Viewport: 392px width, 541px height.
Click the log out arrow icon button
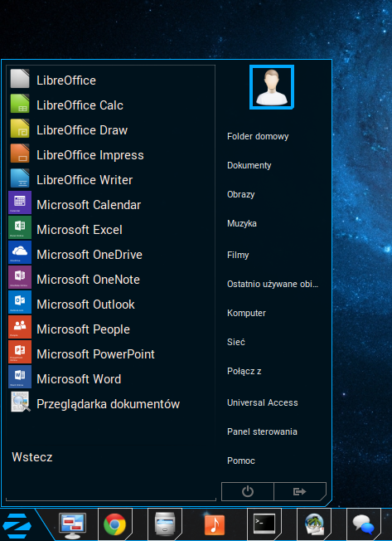click(300, 491)
